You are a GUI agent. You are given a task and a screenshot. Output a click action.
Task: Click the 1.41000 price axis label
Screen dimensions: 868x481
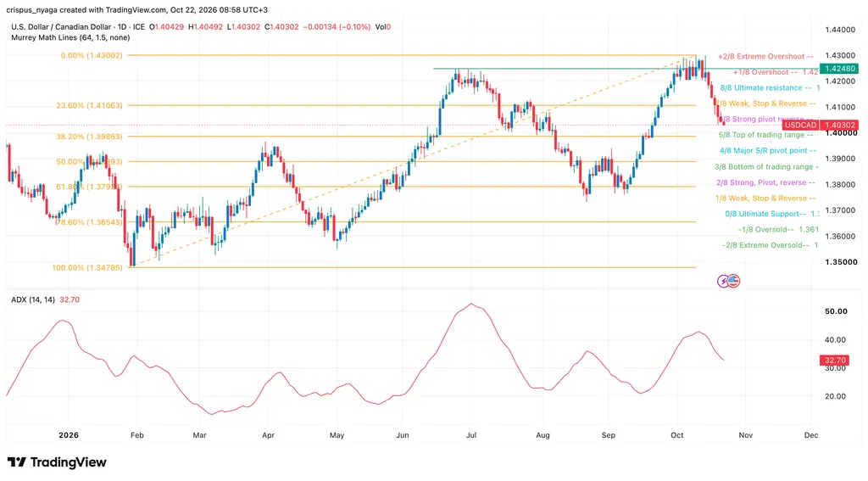840,107
